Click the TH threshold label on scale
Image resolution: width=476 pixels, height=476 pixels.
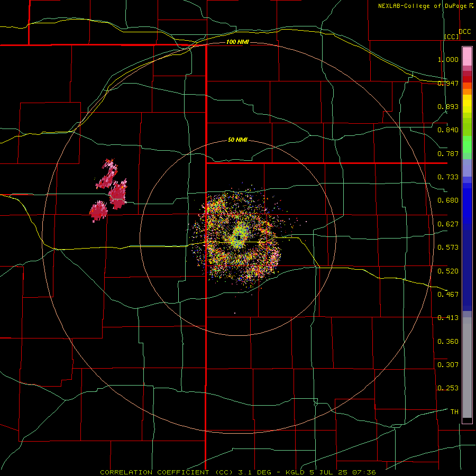tap(454, 412)
